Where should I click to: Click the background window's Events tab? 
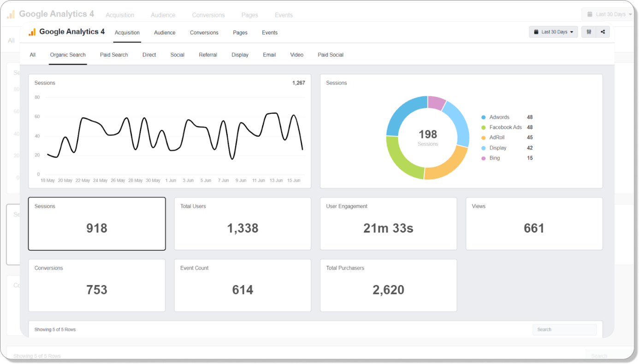(284, 15)
